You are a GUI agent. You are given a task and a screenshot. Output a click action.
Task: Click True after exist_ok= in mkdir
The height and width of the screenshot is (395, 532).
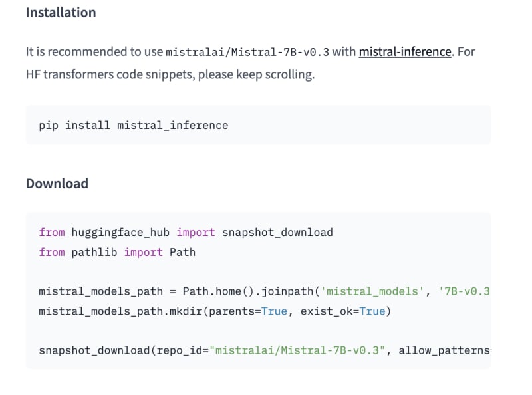[x=372, y=311]
